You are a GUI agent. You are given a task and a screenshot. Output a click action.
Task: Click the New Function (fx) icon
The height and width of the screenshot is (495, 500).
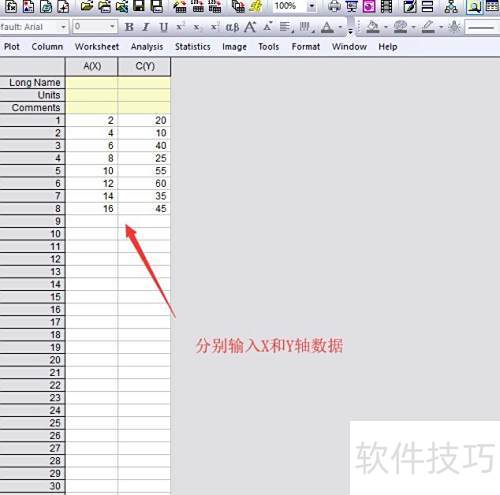click(11, 6)
